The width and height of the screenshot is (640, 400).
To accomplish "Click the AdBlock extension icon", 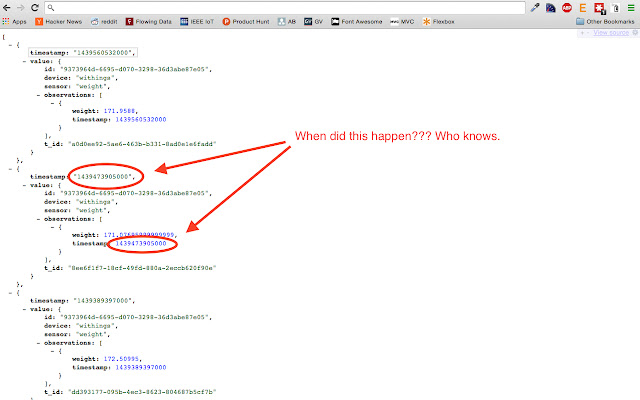I will point(567,7).
